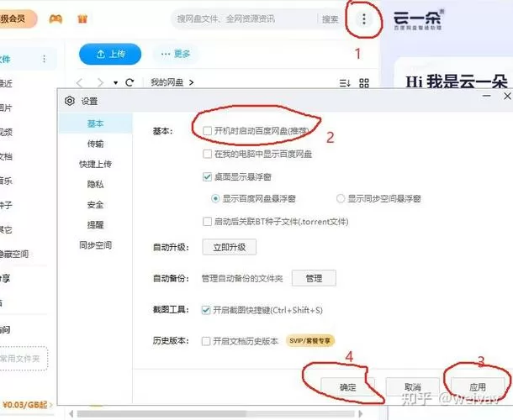This screenshot has height=420, width=513.
Task: Go back with the left arrow
Action: pyautogui.click(x=79, y=82)
